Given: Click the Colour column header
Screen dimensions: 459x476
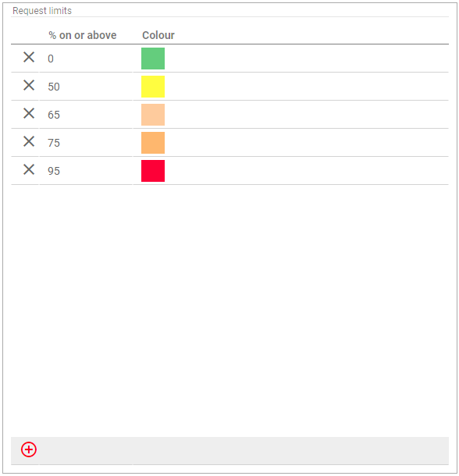Looking at the screenshot, I should point(158,35).
